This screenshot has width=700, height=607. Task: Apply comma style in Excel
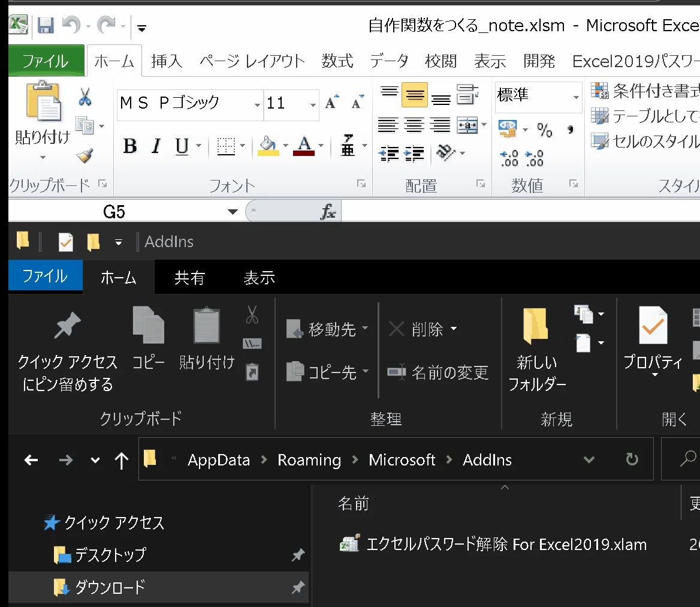570,130
